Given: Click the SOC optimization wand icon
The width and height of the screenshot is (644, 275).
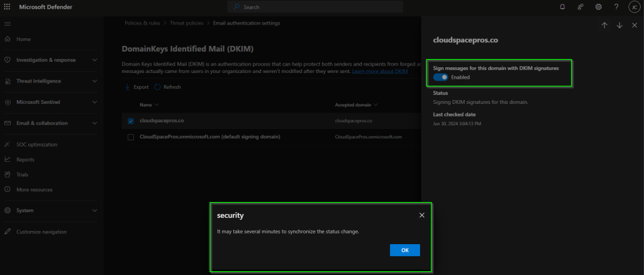Looking at the screenshot, I should [x=8, y=145].
